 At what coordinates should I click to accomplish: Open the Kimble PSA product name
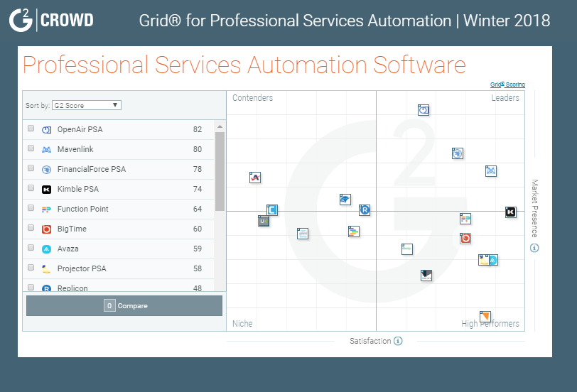pos(78,189)
